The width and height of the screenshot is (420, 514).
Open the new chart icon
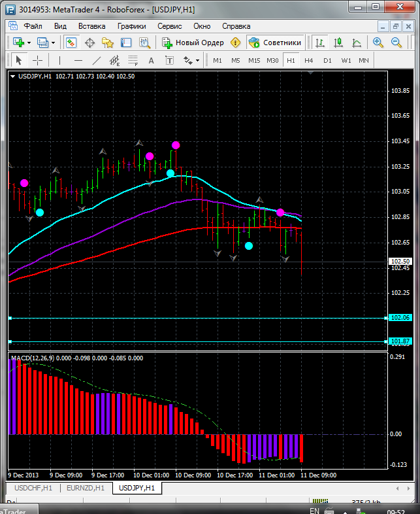click(18, 43)
